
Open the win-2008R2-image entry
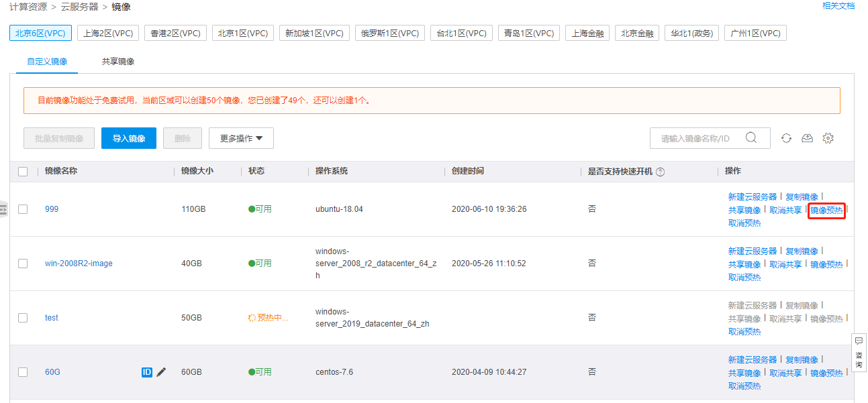click(79, 264)
